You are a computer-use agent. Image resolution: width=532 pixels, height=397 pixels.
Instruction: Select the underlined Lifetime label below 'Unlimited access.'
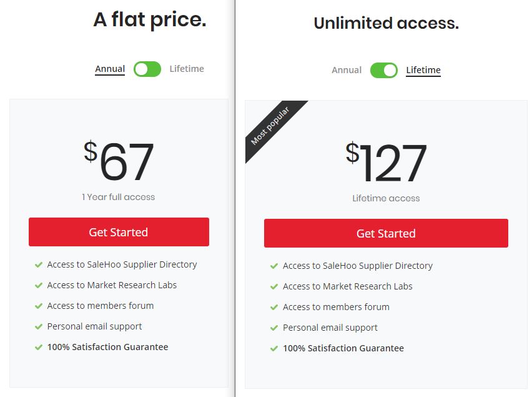(423, 70)
